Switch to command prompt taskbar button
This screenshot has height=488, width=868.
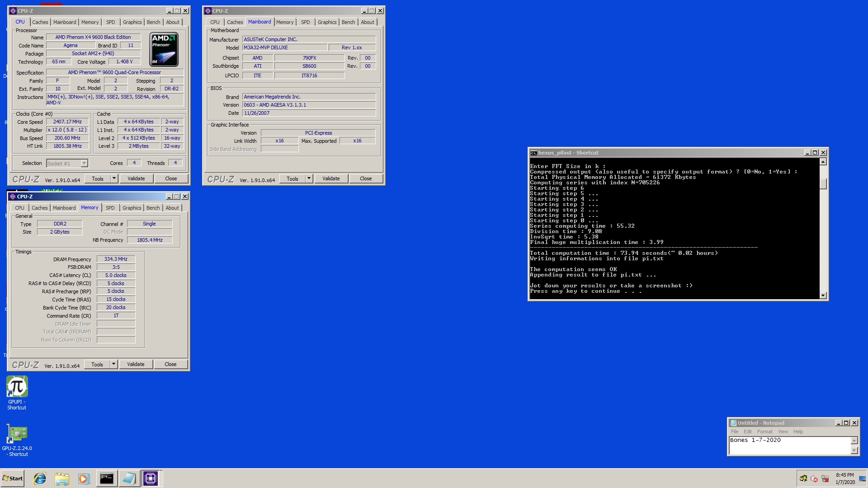[107, 479]
